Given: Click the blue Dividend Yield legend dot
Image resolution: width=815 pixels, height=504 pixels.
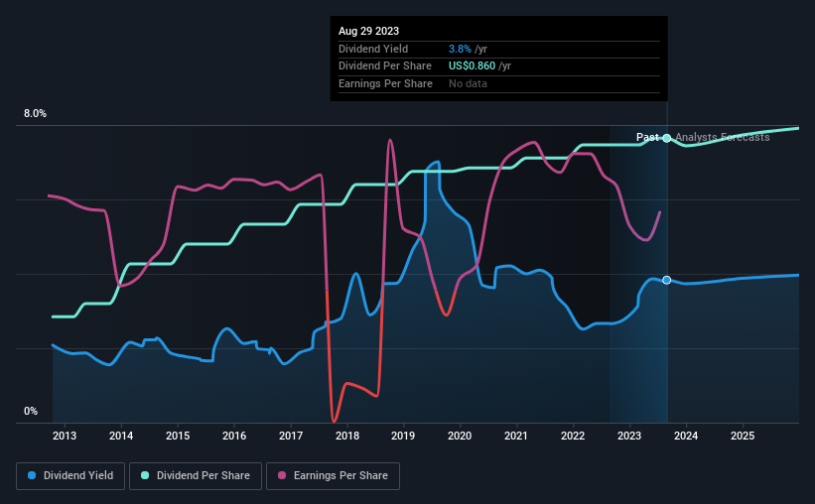Looking at the screenshot, I should (32, 475).
